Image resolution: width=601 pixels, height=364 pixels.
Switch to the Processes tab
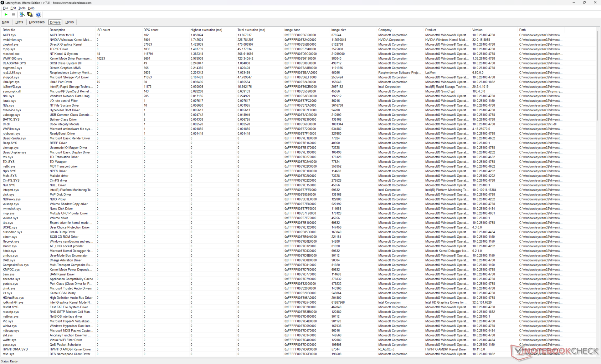37,22
